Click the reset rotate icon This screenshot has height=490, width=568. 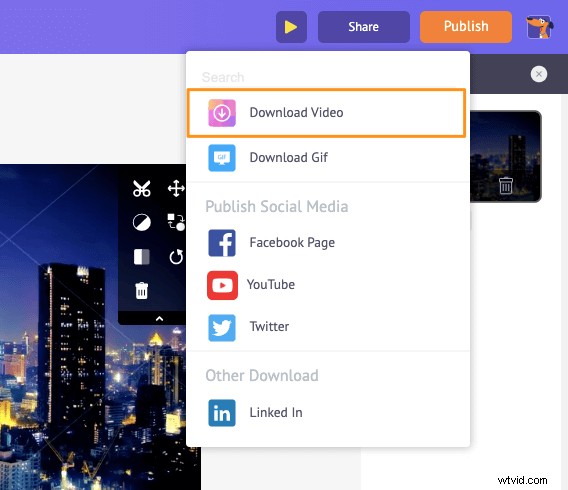click(x=176, y=256)
